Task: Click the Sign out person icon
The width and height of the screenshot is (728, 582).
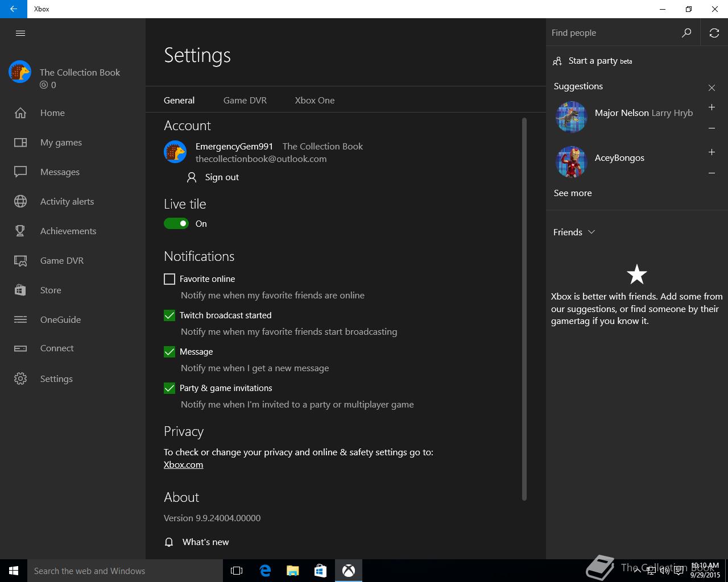Action: pyautogui.click(x=192, y=177)
